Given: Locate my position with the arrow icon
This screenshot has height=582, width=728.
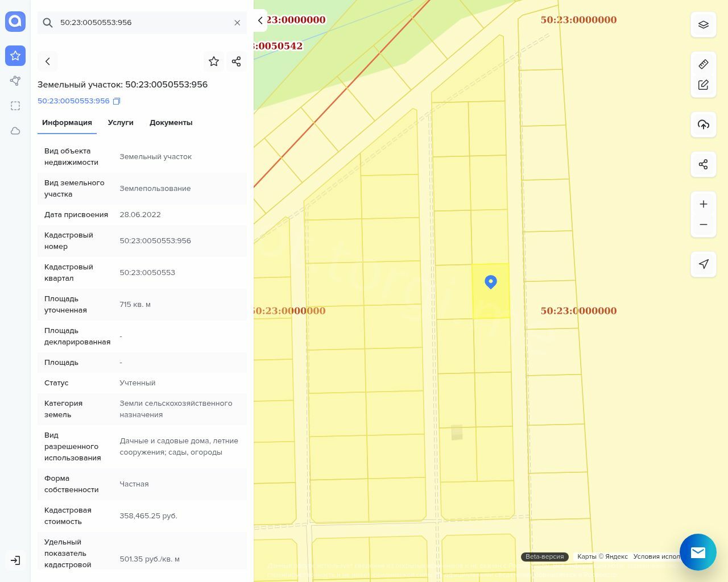Looking at the screenshot, I should [x=703, y=264].
